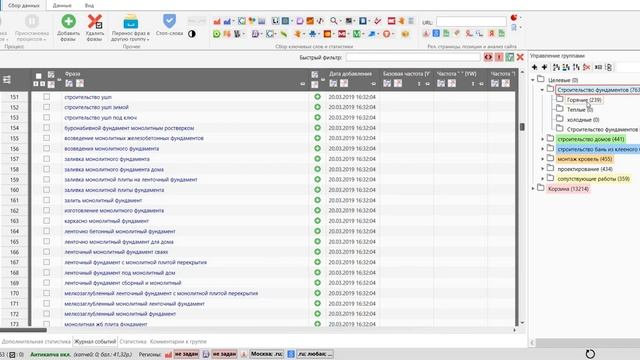
Task: Click add group plus icon in groups panel
Action: pyautogui.click(x=534, y=67)
